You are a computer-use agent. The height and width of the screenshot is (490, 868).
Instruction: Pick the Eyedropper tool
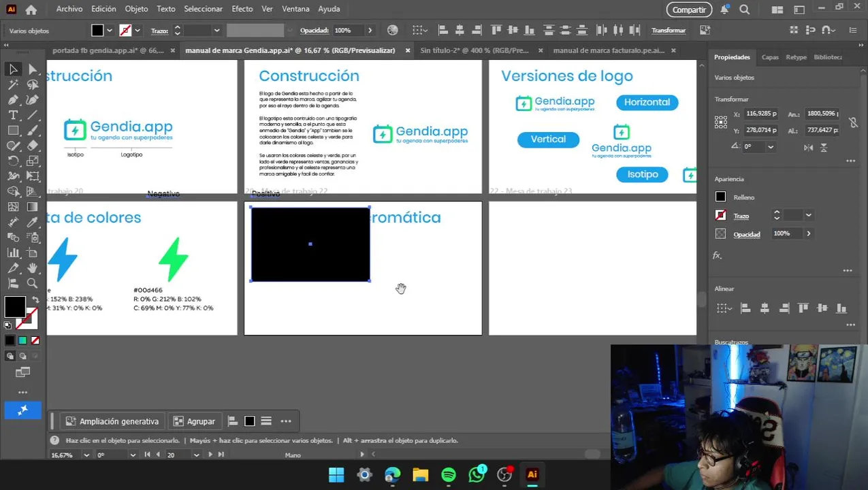tap(33, 223)
